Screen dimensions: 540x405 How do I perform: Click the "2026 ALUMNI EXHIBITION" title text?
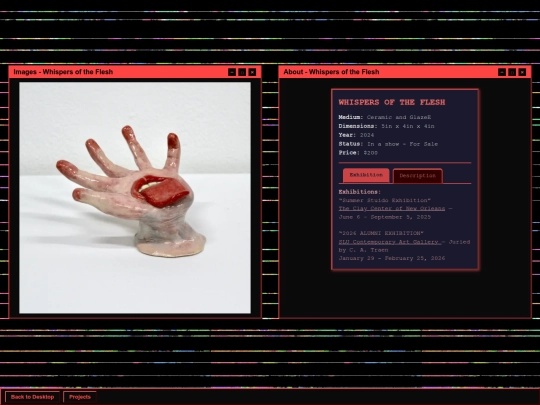coord(381,233)
